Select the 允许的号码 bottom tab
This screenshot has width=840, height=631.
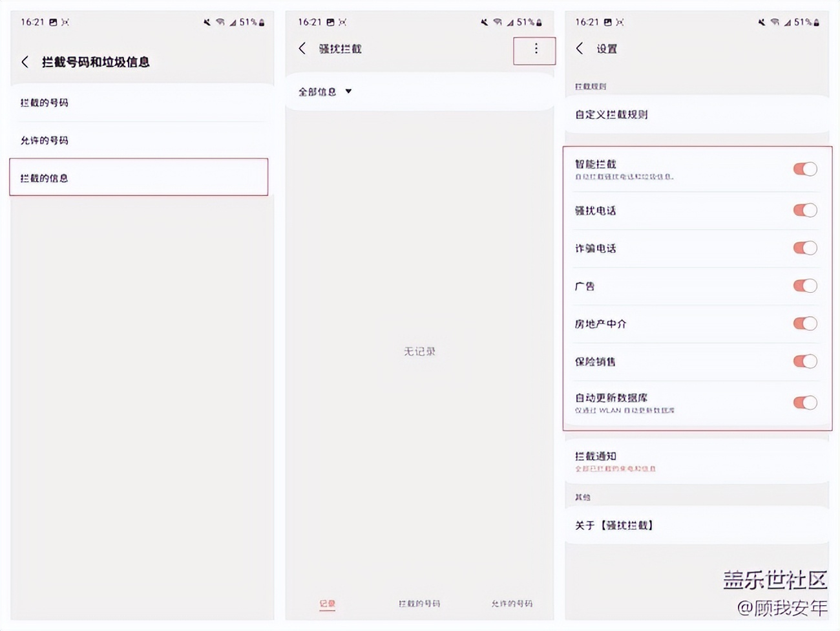[511, 603]
